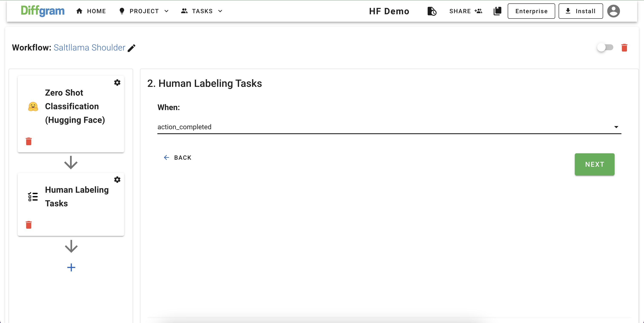Toggle the workflow active switch
Screen dimensions: 644x323
pyautogui.click(x=605, y=47)
